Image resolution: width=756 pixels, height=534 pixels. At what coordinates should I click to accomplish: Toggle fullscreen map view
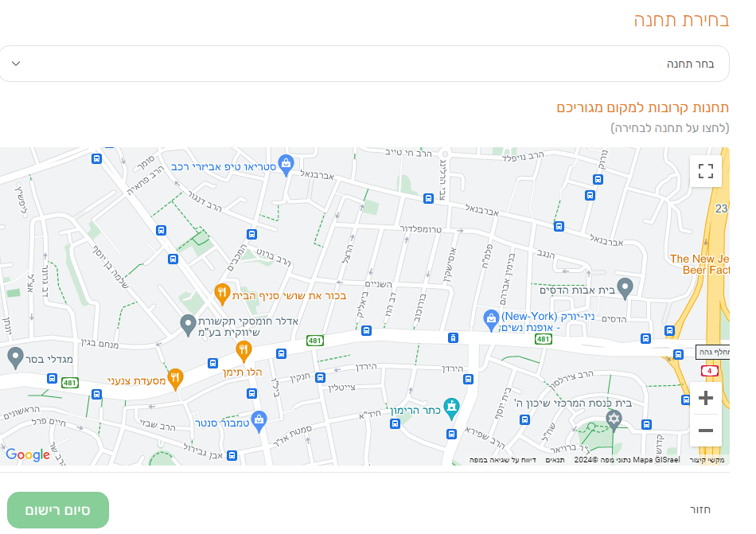[705, 170]
